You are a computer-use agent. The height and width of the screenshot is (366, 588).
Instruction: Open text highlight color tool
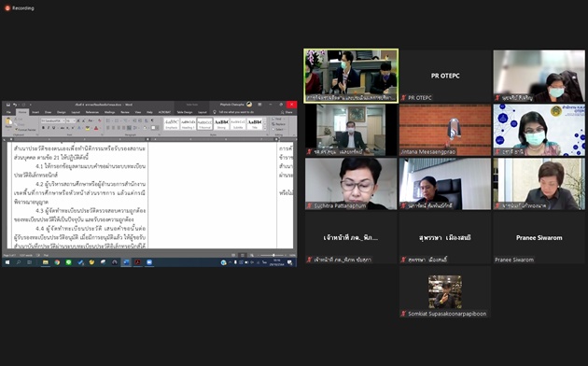pos(88,128)
